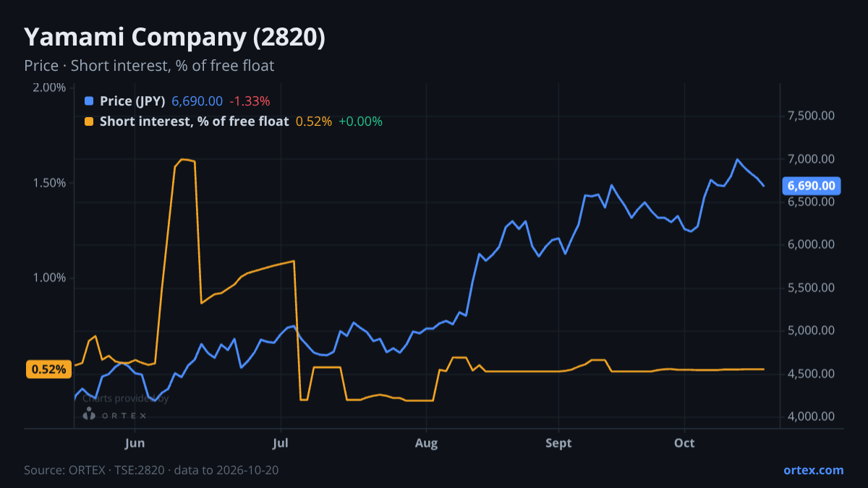Click the 6,500.00 right axis label

pos(811,202)
